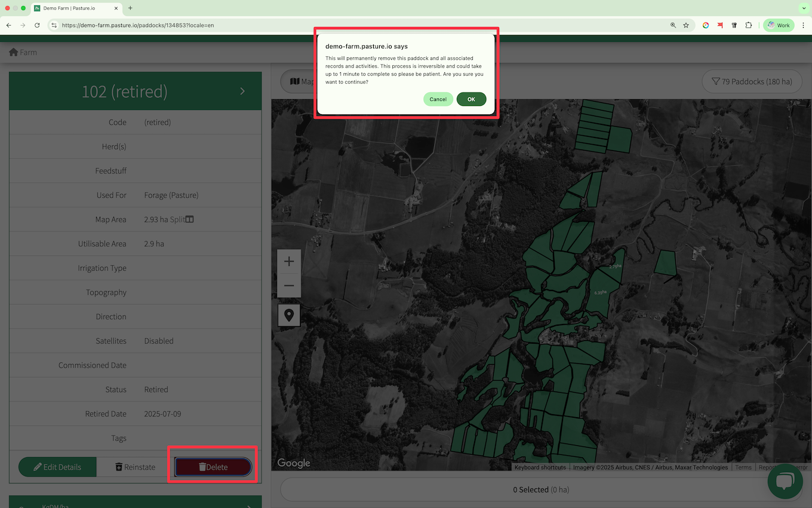Confirm deletion with the OK button
The height and width of the screenshot is (508, 812).
(471, 99)
